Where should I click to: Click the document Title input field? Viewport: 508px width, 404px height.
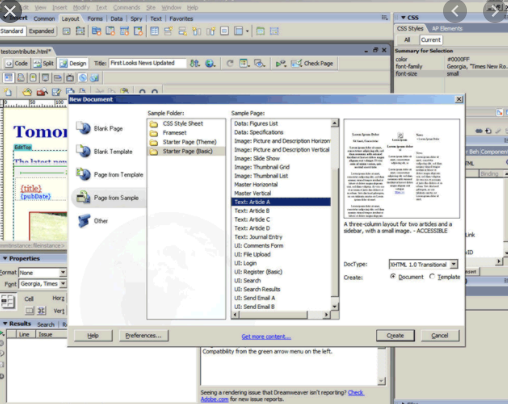point(147,63)
